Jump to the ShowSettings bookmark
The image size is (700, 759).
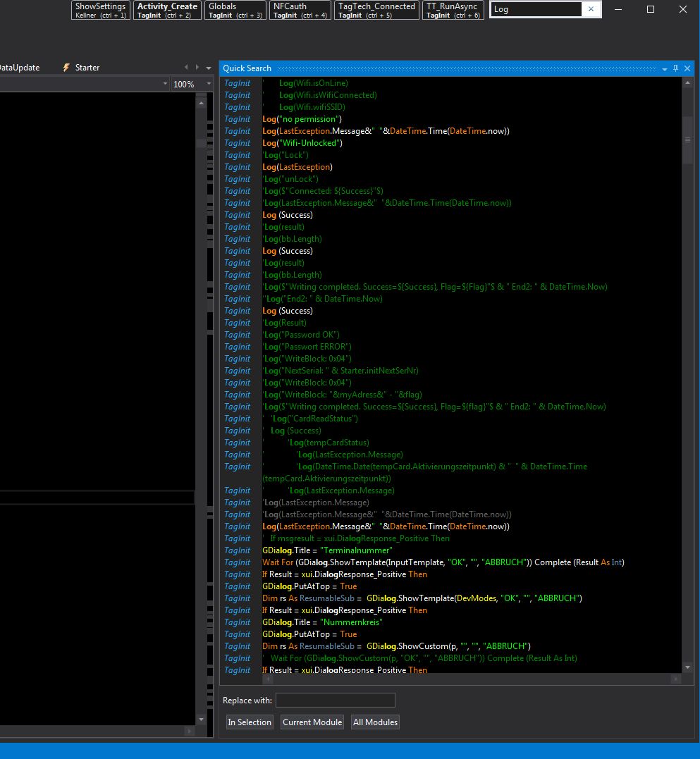101,10
